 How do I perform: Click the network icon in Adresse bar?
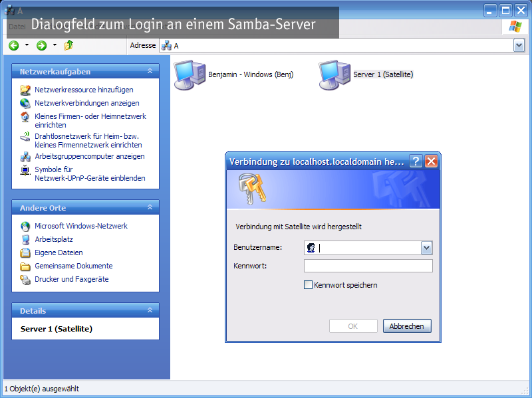click(166, 45)
